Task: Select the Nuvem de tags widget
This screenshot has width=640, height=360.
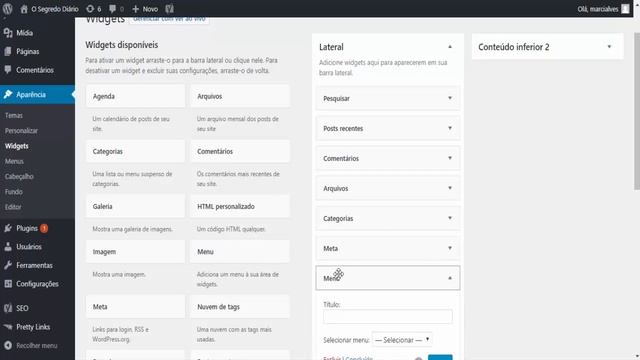Action: pyautogui.click(x=240, y=307)
